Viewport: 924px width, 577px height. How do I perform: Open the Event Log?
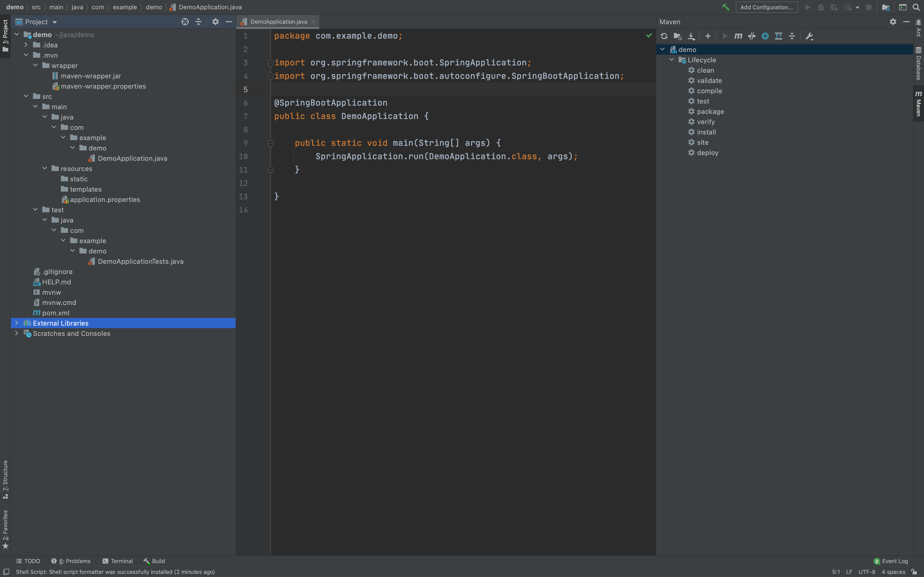click(890, 561)
